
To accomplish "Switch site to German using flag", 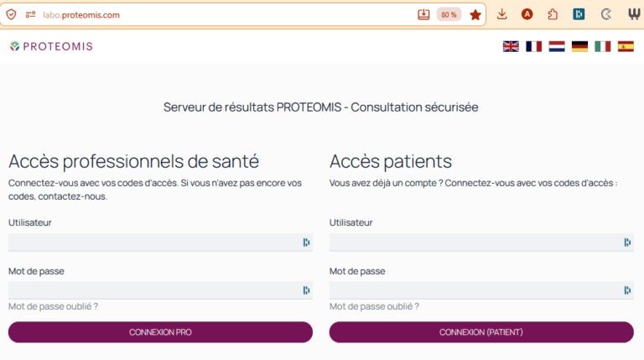I will tap(579, 47).
